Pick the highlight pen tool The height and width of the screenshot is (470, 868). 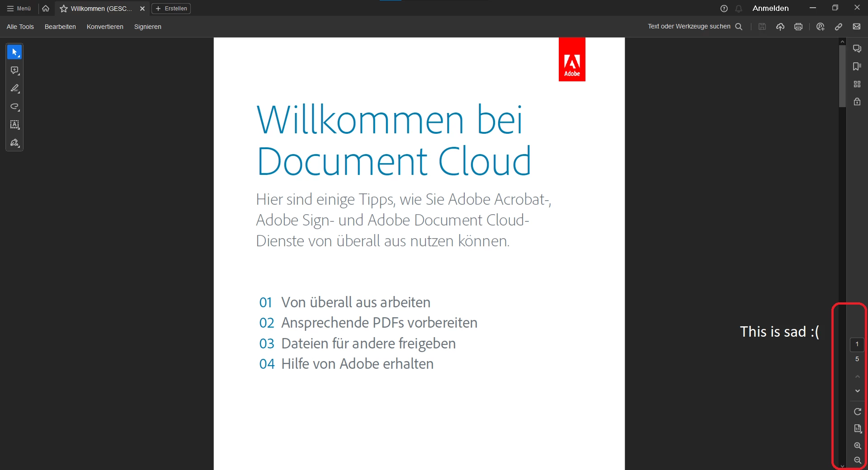[x=14, y=89]
